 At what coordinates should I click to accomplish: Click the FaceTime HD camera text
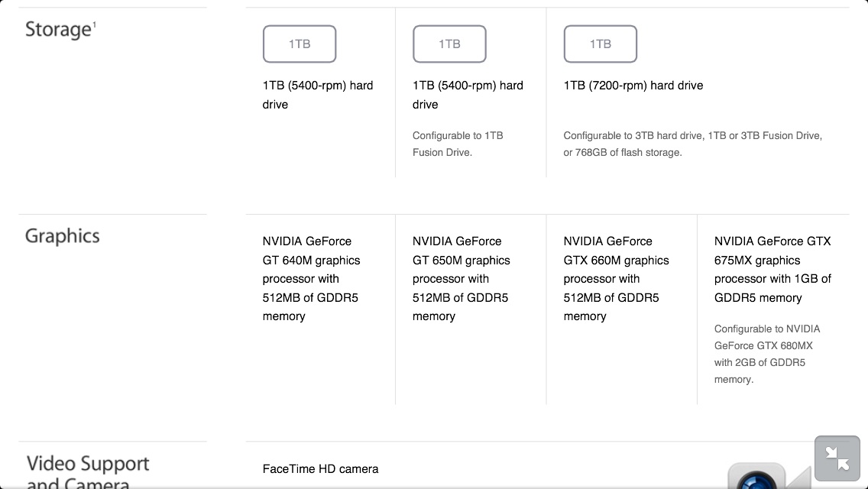320,469
